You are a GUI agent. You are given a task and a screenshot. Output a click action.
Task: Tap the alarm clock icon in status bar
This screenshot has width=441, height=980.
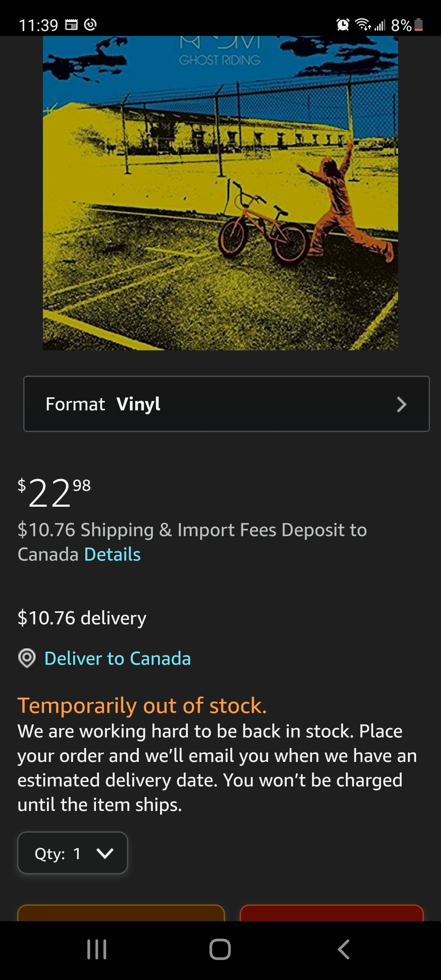343,25
